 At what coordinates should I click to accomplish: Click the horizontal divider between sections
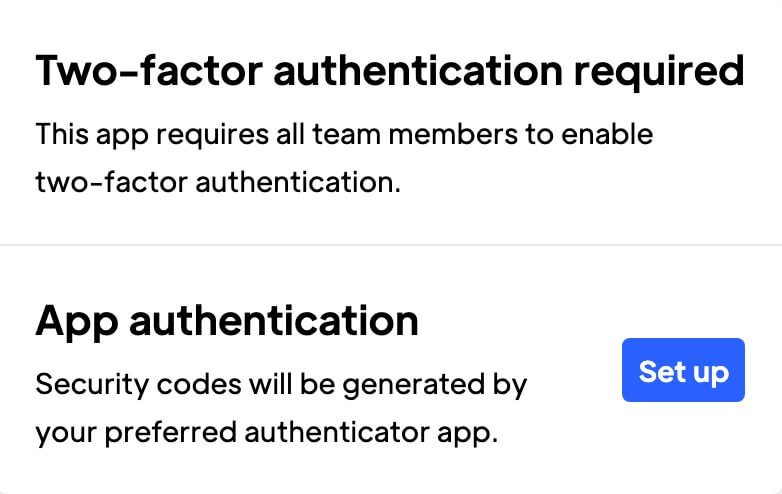pyautogui.click(x=391, y=245)
